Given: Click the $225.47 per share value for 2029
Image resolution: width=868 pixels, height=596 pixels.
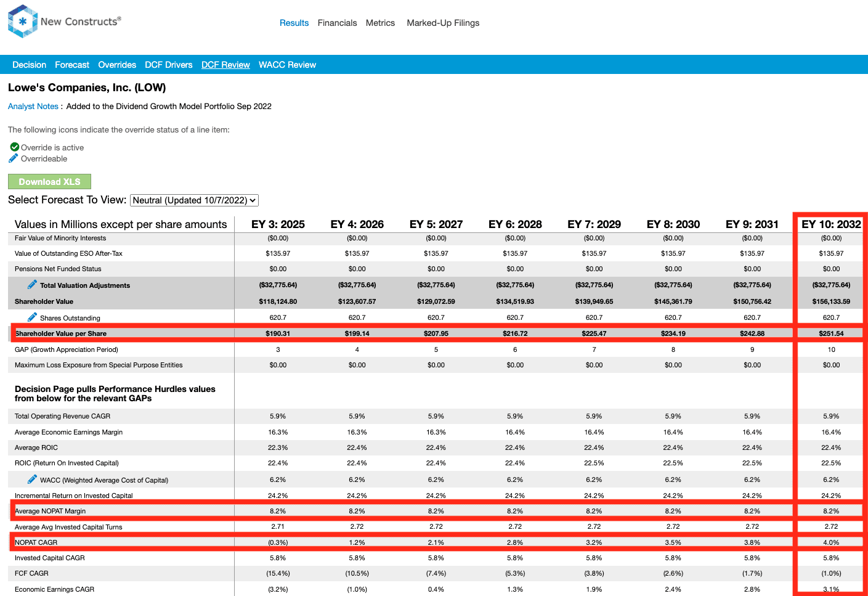Looking at the screenshot, I should point(594,333).
